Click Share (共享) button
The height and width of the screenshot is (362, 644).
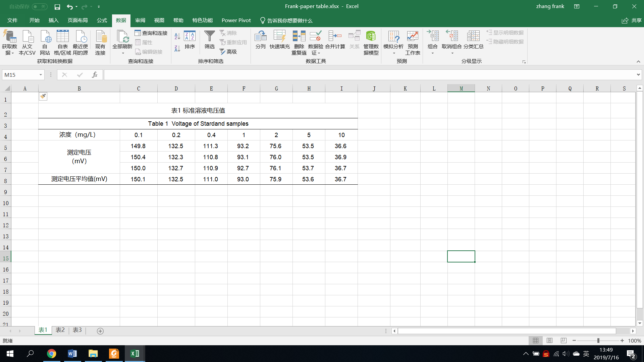click(632, 20)
